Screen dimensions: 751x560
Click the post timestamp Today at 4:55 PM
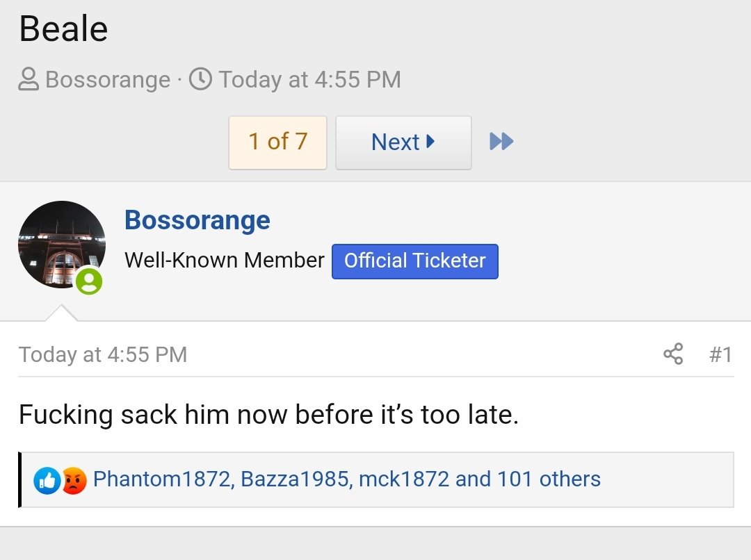(102, 354)
